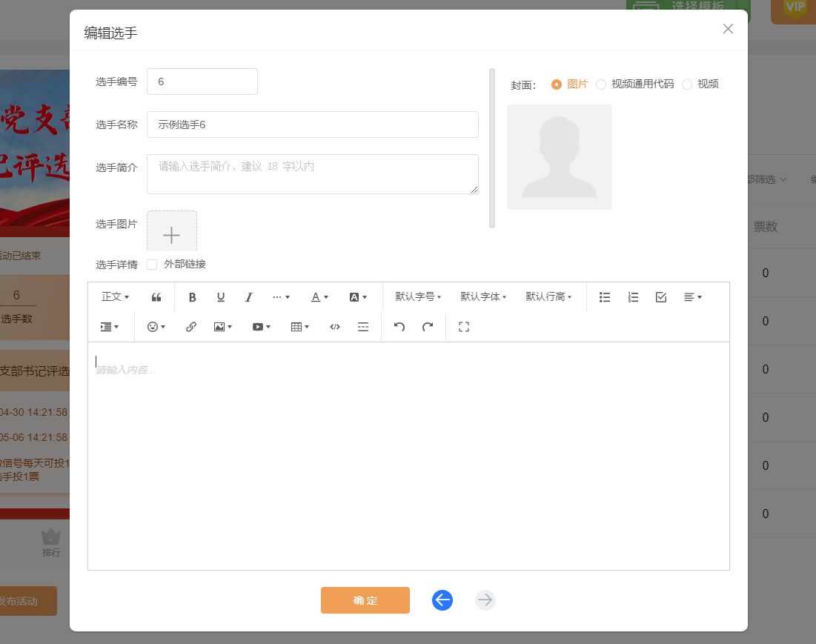
Task: Click the 选手名称 input field
Action: 312,125
